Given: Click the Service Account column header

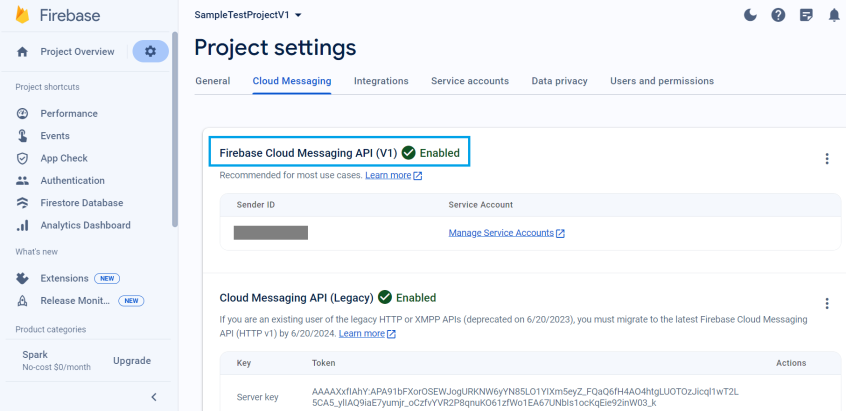Looking at the screenshot, I should [481, 205].
